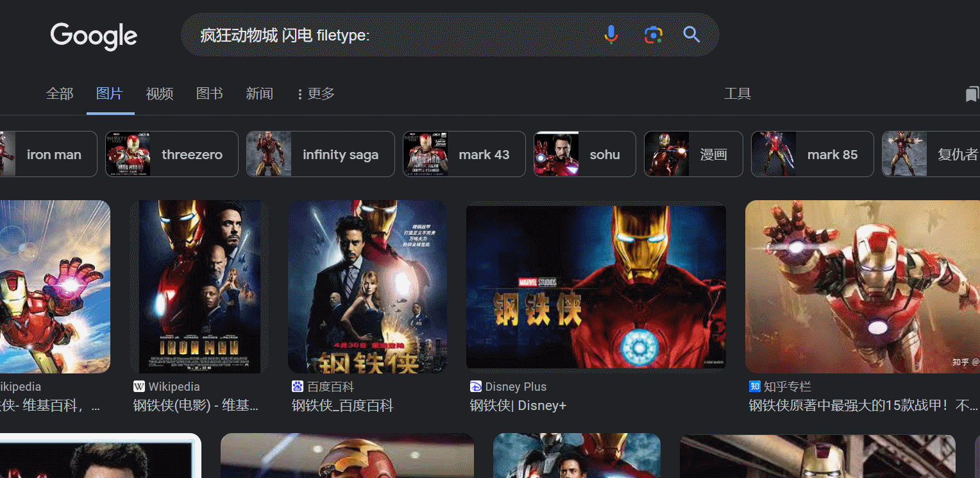Viewport: 980px width, 478px height.
Task: Filter by threezero chip
Action: [x=172, y=154]
